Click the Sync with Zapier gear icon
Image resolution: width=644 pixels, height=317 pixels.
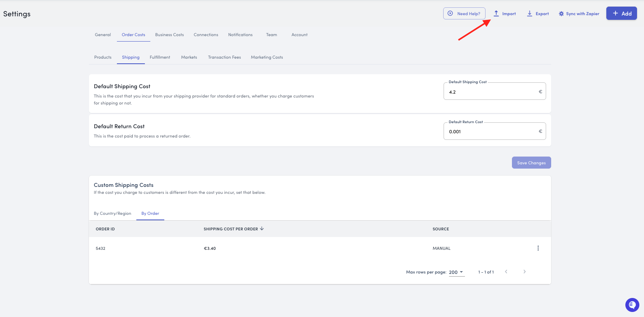click(561, 14)
